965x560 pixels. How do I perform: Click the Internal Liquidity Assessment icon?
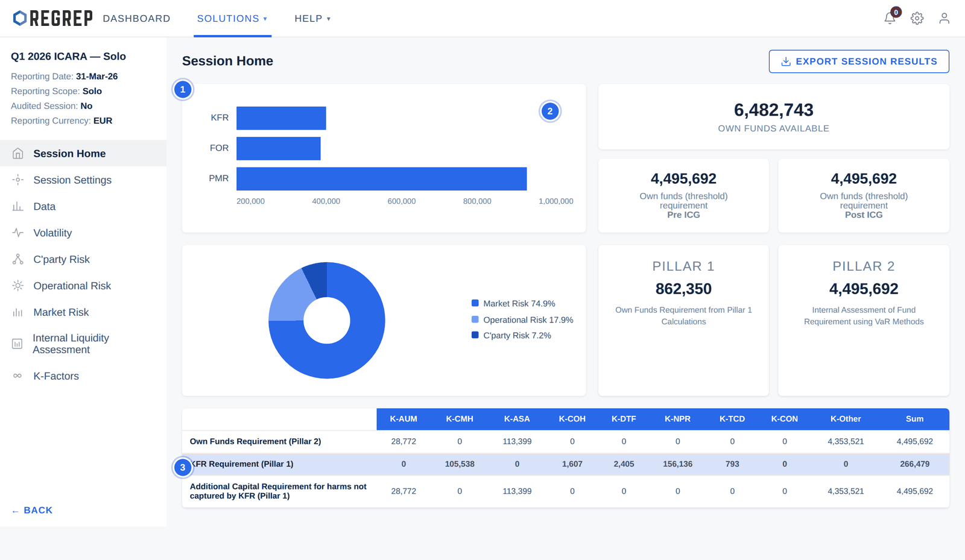(x=17, y=344)
